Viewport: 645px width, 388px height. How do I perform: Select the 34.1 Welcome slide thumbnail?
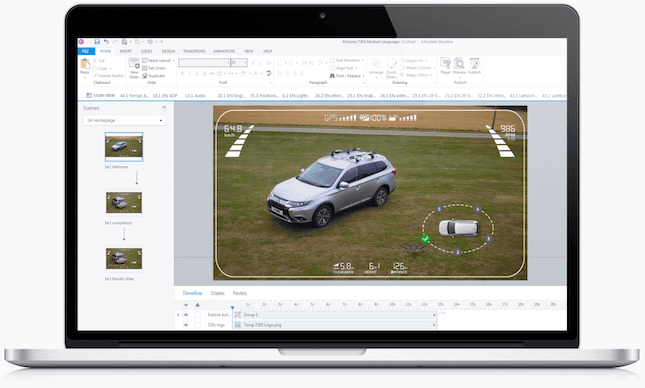coord(124,146)
